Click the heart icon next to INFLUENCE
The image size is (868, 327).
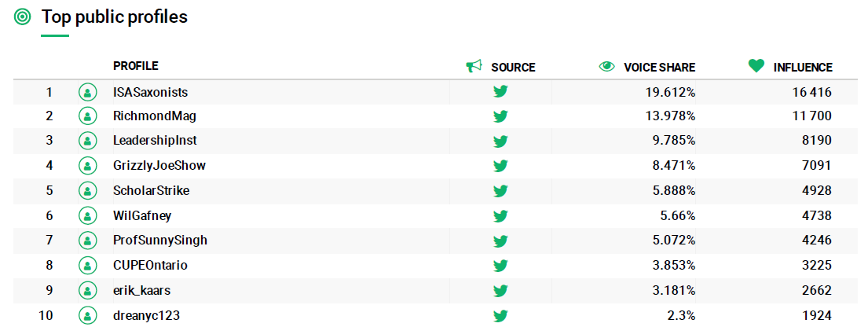click(x=756, y=66)
